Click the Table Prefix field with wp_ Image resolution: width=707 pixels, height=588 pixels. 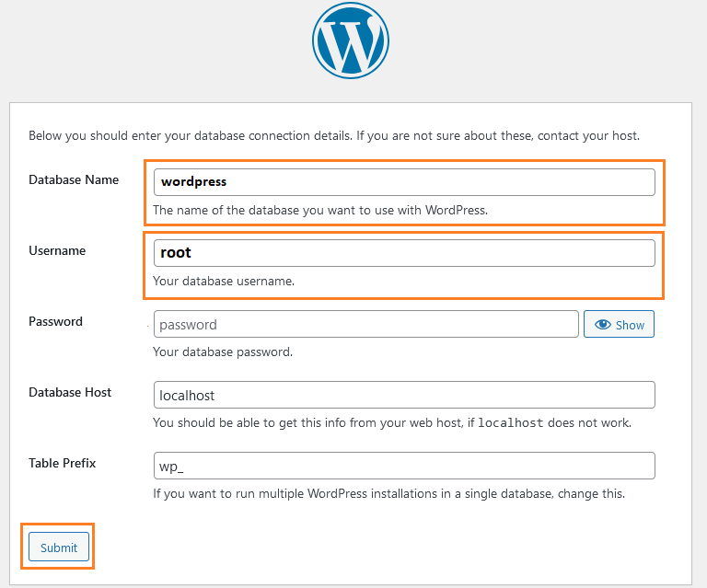[404, 466]
